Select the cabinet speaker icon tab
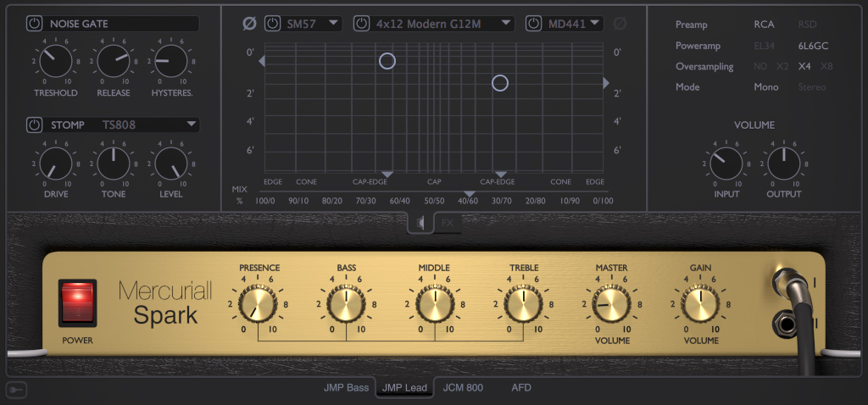 (421, 223)
